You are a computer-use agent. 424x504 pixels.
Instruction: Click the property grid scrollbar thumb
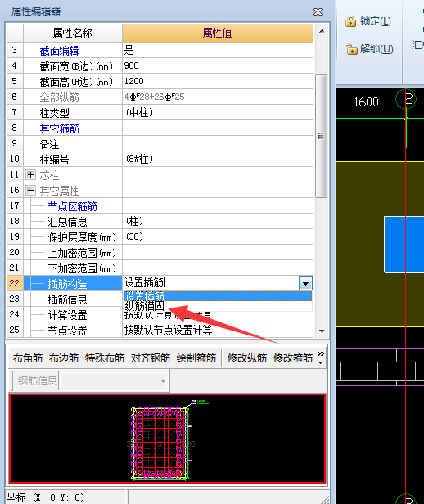click(321, 136)
